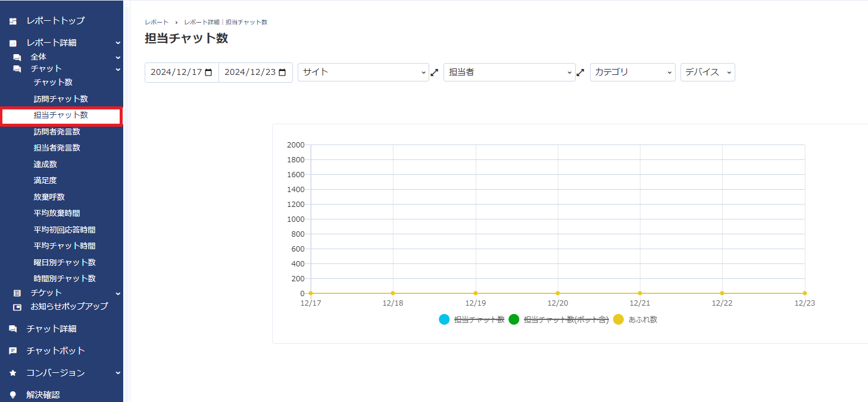The width and height of the screenshot is (868, 402).
Task: Click お知らせポップアップ label in sidebar
Action: coord(69,307)
